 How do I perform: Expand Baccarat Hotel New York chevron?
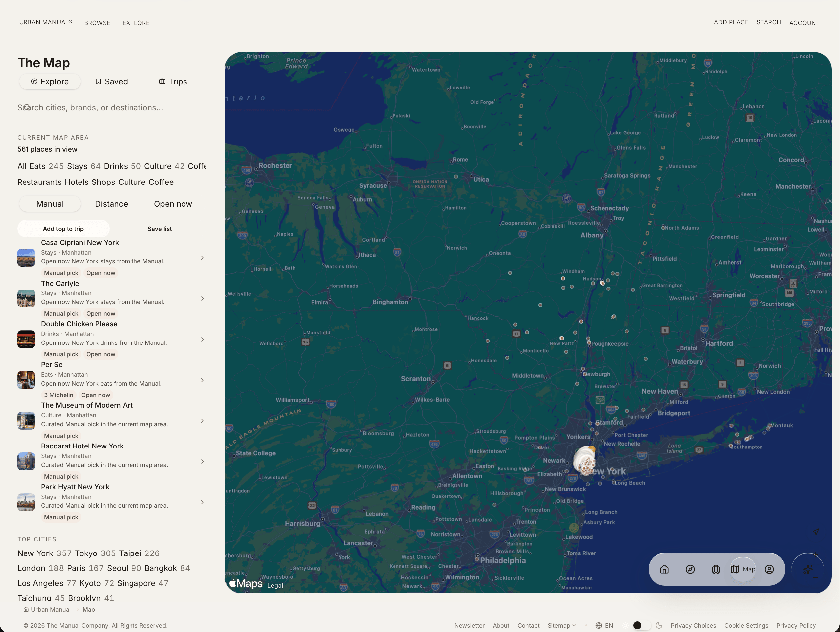click(202, 461)
